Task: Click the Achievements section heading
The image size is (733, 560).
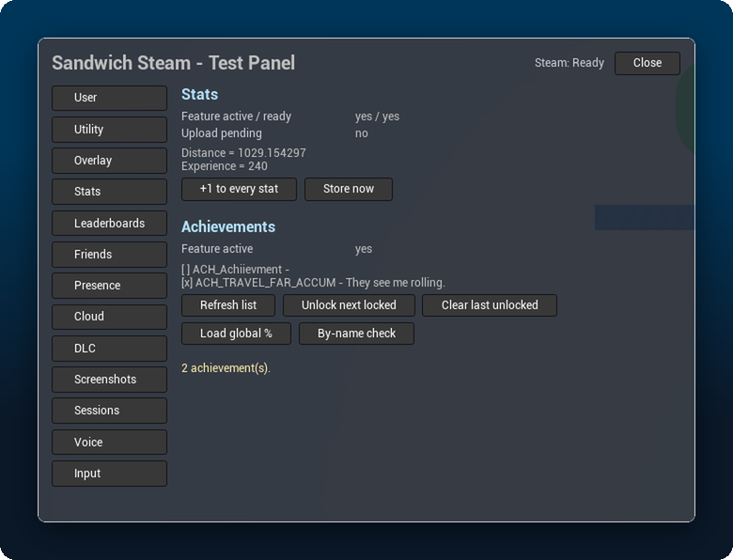Action: (x=228, y=226)
